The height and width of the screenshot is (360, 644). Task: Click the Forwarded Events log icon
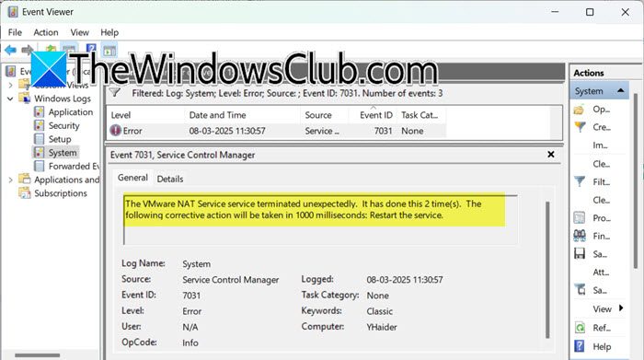coord(39,166)
